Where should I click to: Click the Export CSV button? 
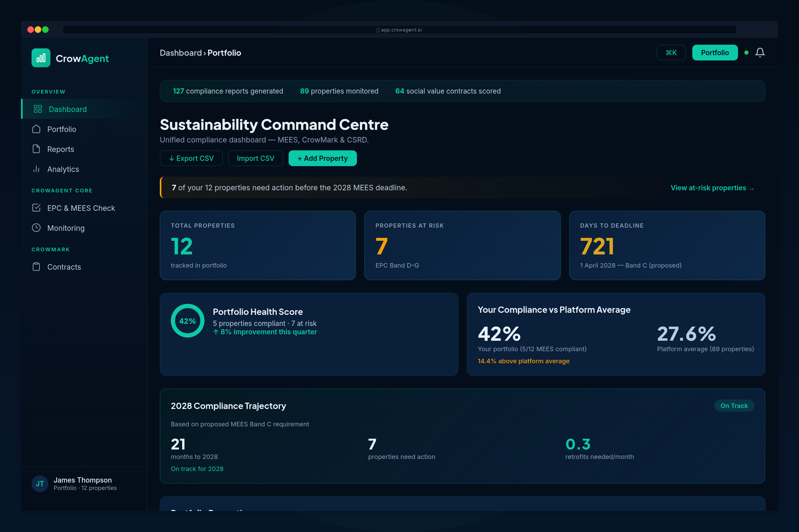[x=191, y=158]
